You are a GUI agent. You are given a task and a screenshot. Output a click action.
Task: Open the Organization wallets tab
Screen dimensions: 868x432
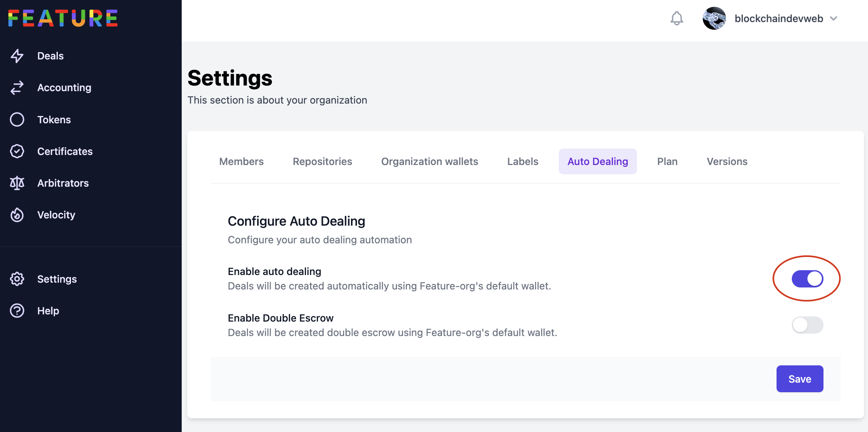[x=430, y=161]
